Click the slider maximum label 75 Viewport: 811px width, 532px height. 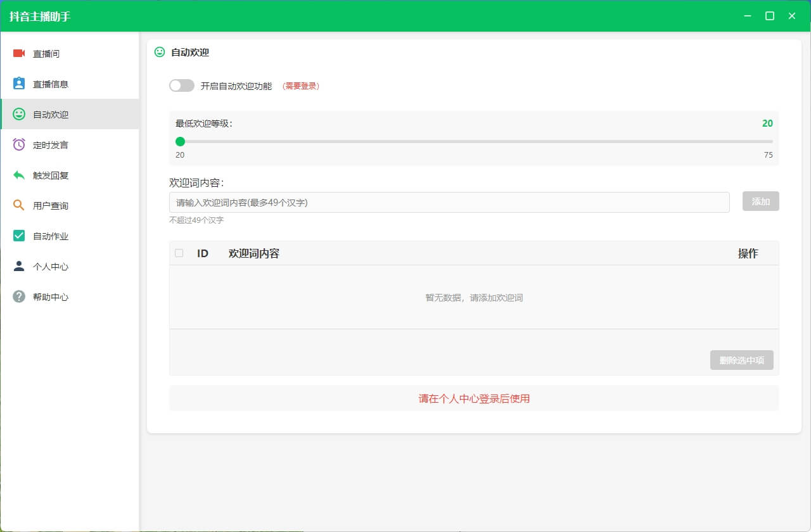(x=769, y=155)
